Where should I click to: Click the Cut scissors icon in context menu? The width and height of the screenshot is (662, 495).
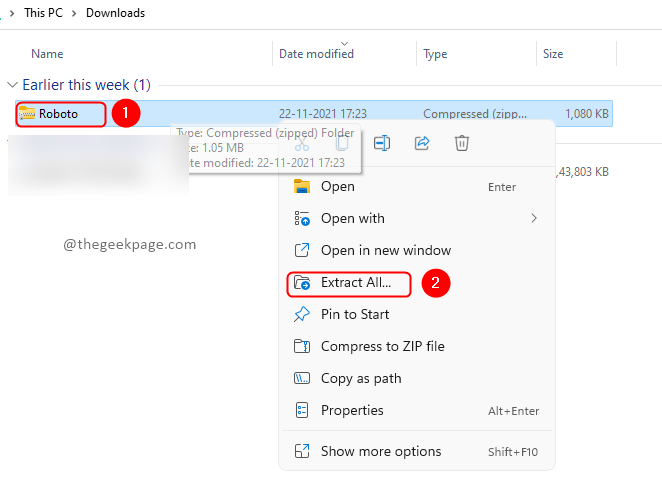tap(302, 143)
